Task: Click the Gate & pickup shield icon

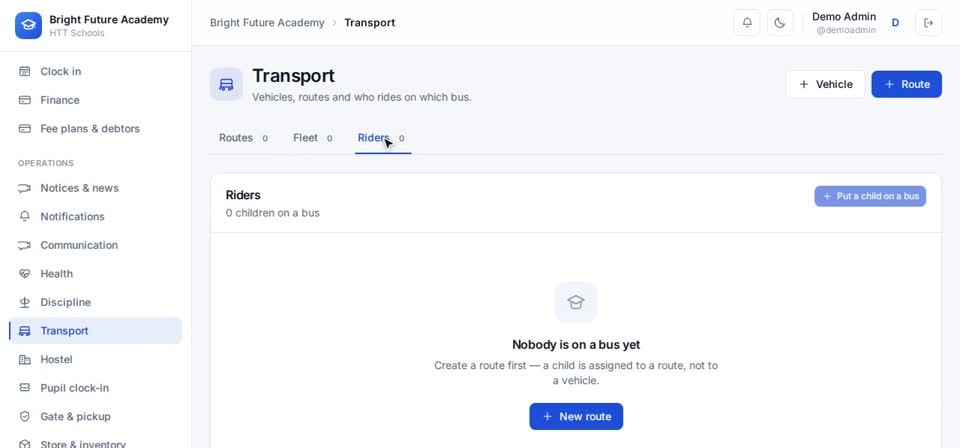Action: point(24,416)
